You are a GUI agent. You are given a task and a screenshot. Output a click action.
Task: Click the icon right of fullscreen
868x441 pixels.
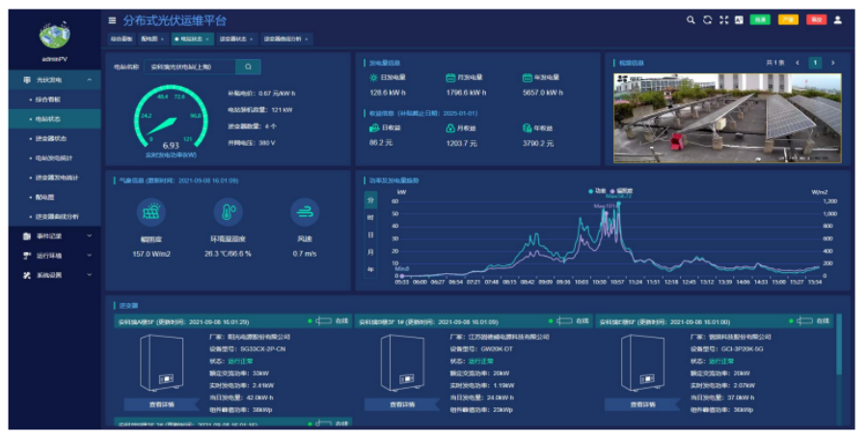739,20
